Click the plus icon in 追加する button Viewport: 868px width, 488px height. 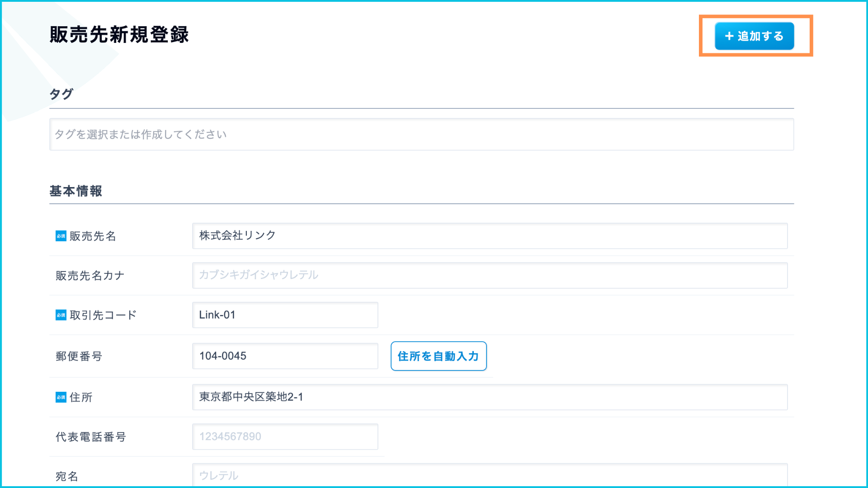pos(729,36)
